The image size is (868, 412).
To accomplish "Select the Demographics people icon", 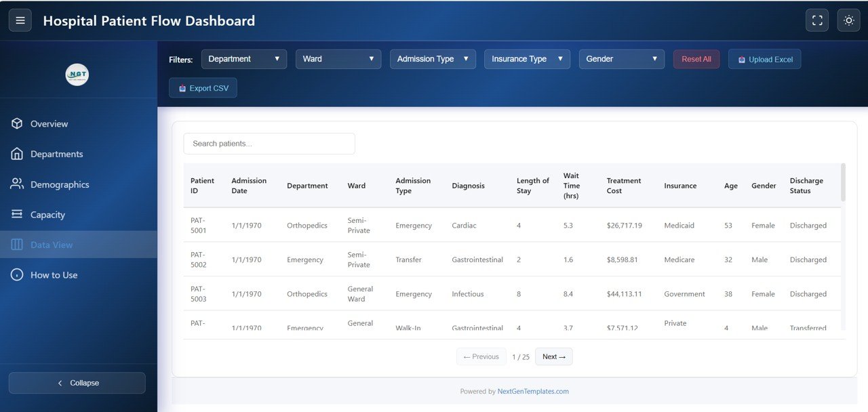I will pos(15,184).
